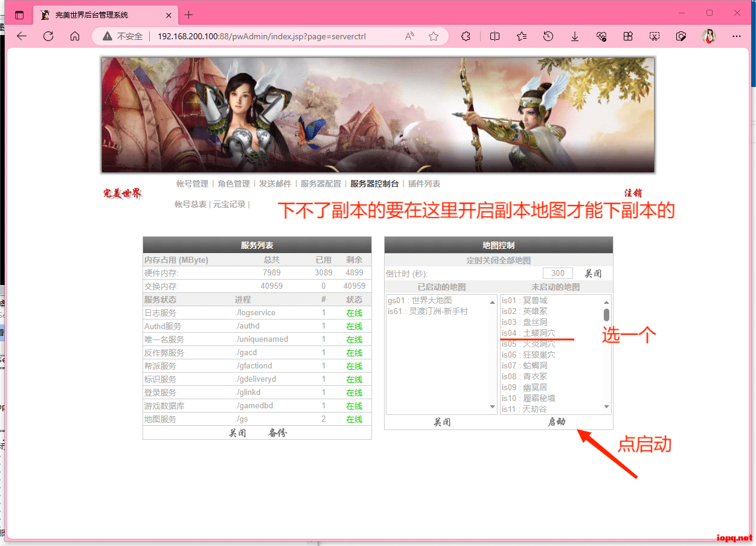Click 在线 status for 地图服务 row
Viewport: 756px width, 546px height.
click(x=354, y=419)
